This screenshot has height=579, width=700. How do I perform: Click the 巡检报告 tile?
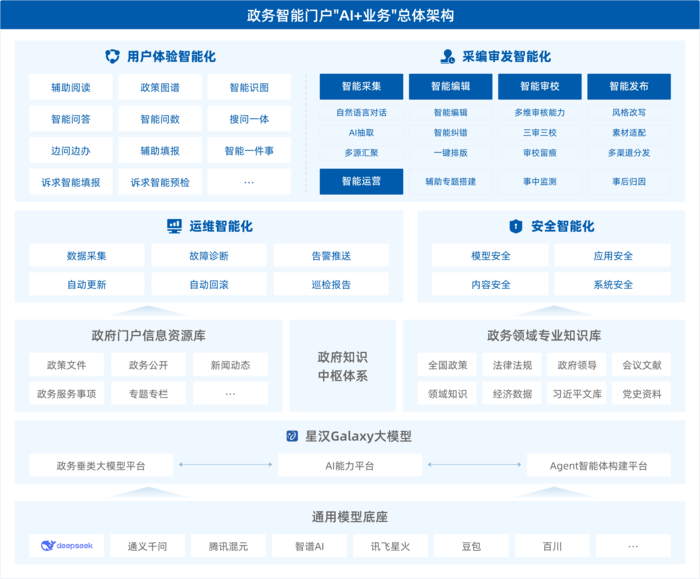pyautogui.click(x=331, y=284)
